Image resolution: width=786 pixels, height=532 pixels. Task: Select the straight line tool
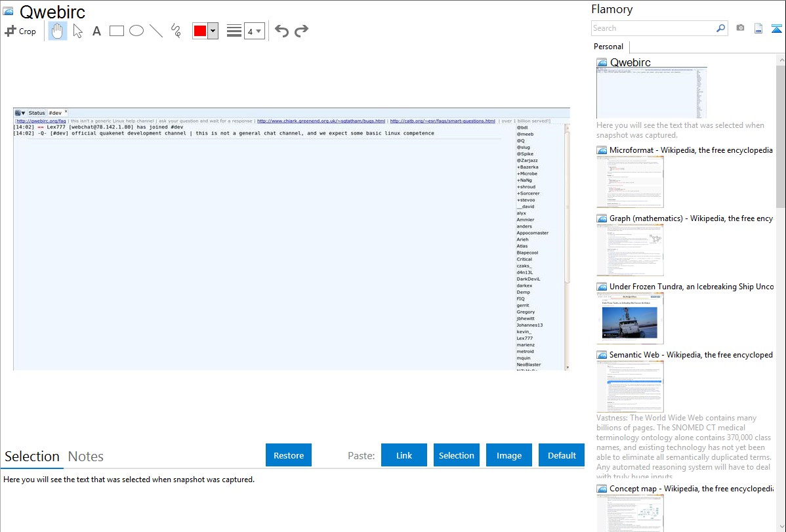tap(156, 31)
